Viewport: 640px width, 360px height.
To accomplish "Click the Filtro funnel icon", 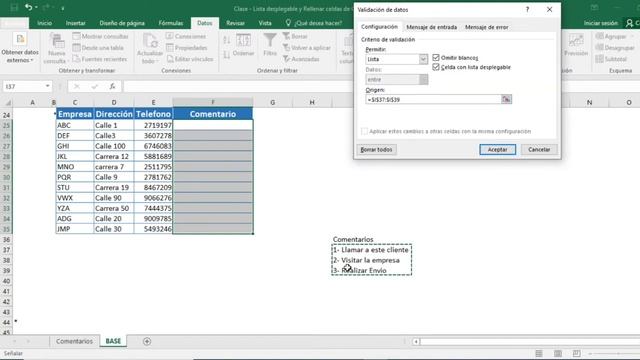I will [x=270, y=40].
